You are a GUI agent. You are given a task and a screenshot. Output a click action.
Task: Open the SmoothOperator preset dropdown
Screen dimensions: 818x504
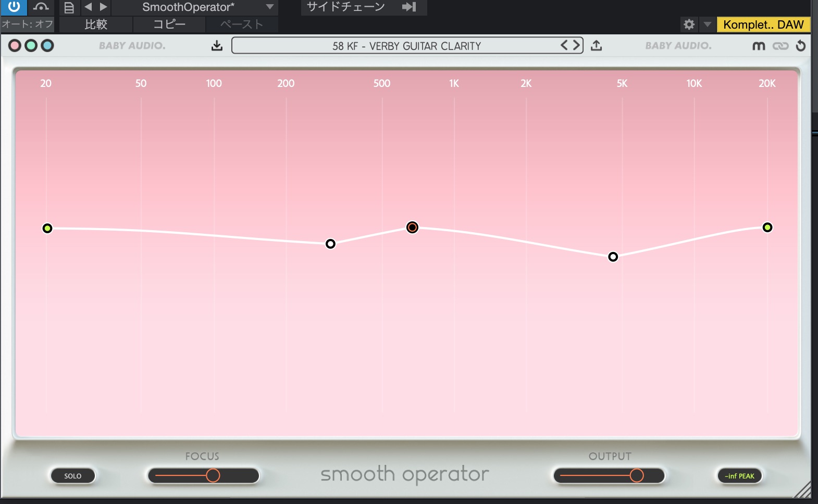[269, 7]
